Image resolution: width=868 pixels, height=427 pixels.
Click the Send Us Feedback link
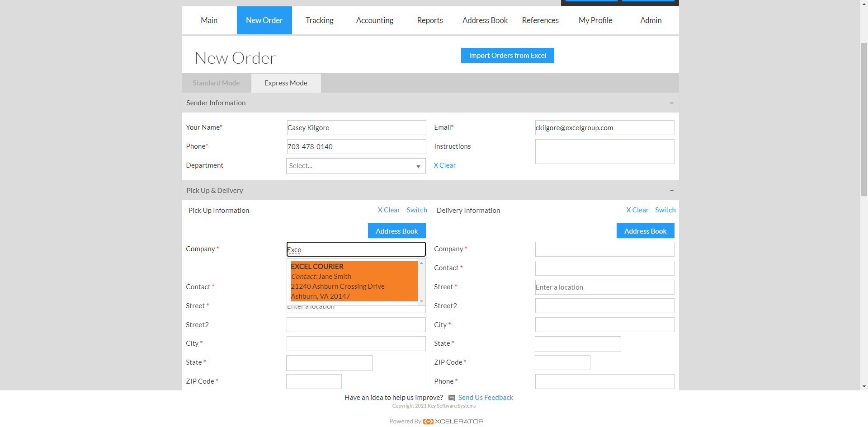486,398
